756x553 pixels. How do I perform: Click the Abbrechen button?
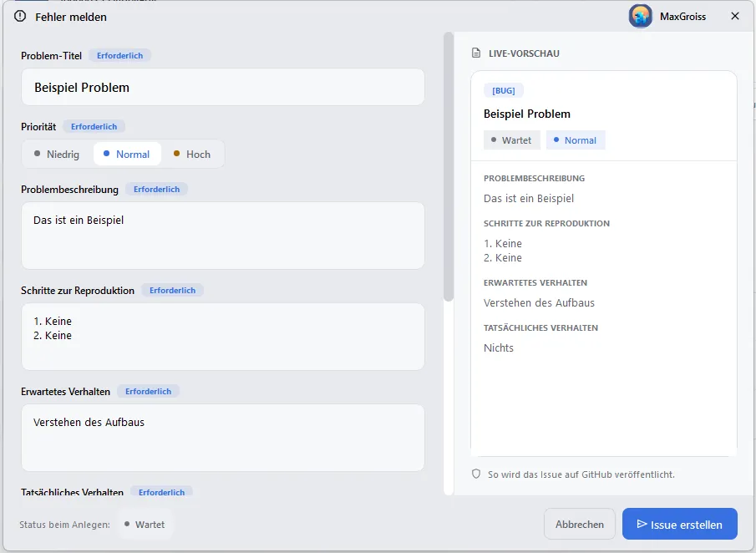580,524
